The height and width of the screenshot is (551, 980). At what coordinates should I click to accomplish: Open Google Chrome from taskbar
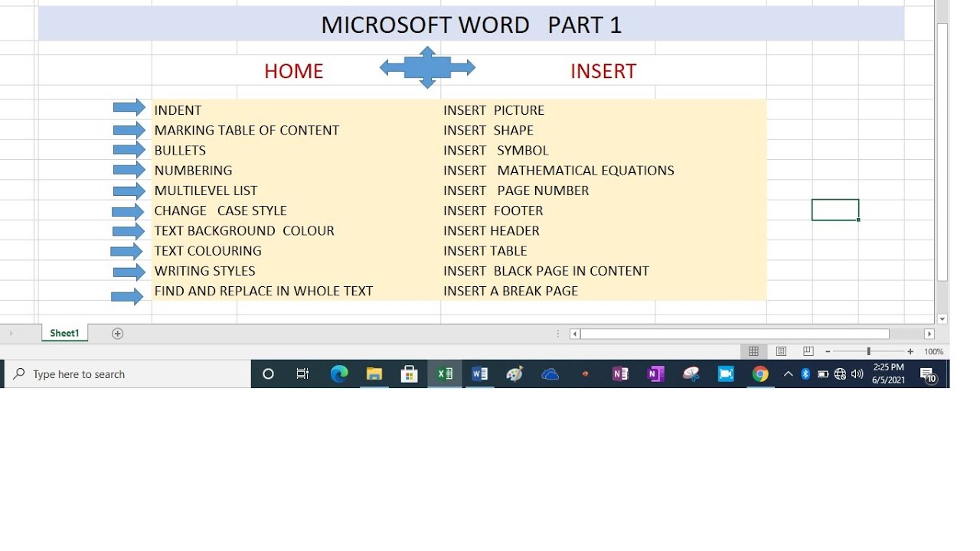coord(760,374)
